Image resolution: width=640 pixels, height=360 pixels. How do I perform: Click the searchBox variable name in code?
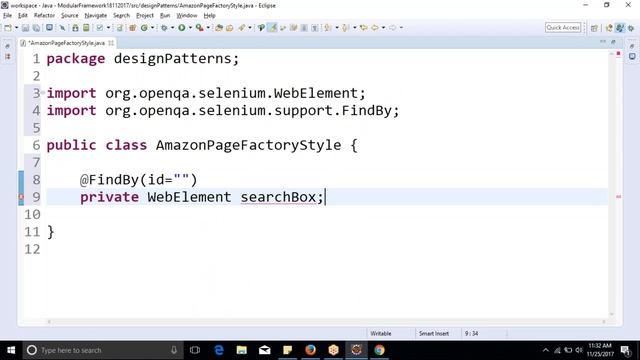tap(278, 197)
